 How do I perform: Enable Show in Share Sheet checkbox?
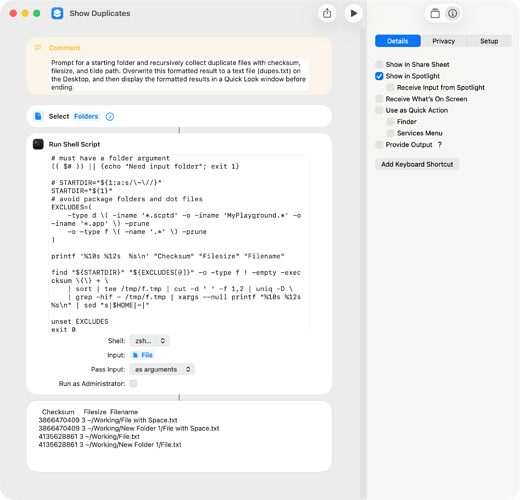pos(379,64)
